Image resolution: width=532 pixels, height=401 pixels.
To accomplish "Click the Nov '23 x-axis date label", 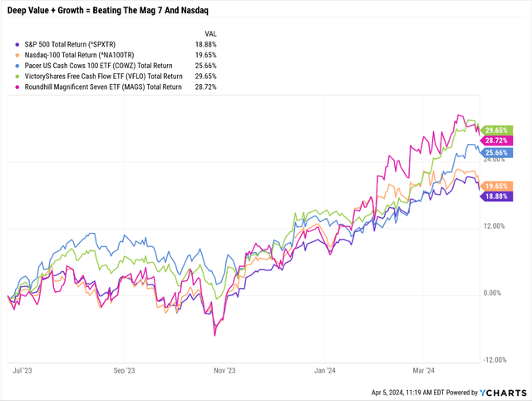I will point(225,371).
